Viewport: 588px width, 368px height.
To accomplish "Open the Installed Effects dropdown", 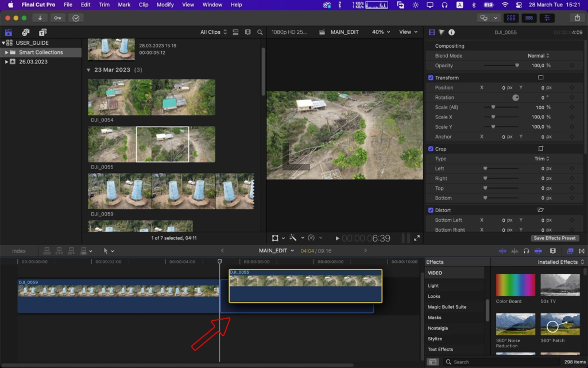I will coord(561,262).
